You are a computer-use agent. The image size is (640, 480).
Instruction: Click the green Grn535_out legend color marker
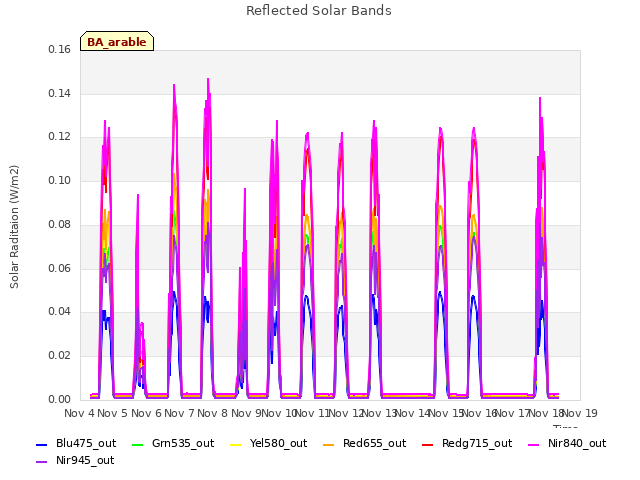point(138,444)
